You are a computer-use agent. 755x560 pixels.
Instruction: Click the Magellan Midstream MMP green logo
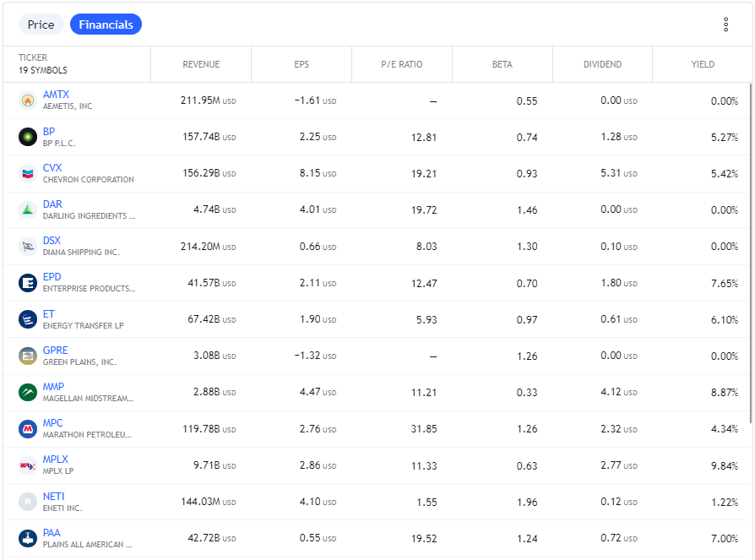click(x=28, y=392)
